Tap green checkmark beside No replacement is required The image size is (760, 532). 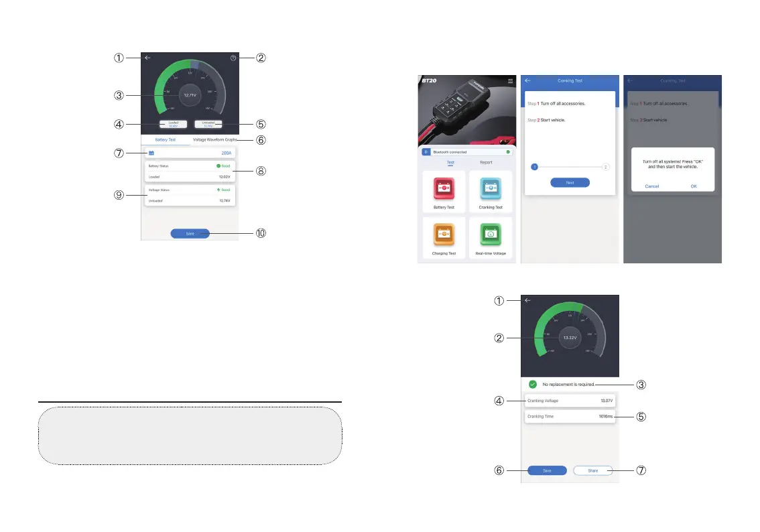[533, 384]
